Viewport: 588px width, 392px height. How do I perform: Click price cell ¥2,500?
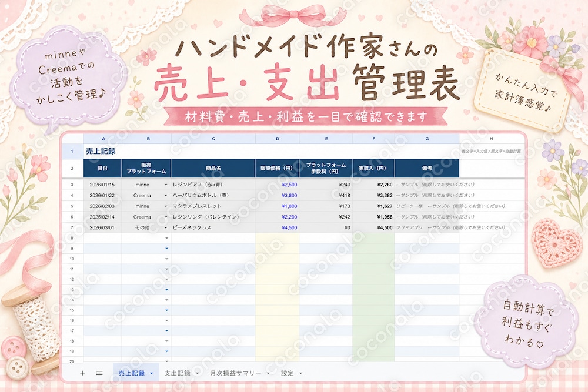pyautogui.click(x=278, y=185)
